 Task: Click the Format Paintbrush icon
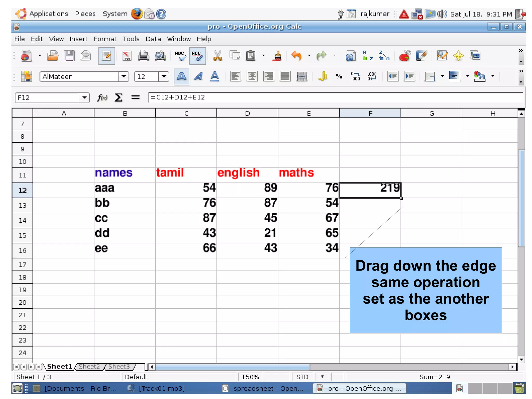pos(277,56)
